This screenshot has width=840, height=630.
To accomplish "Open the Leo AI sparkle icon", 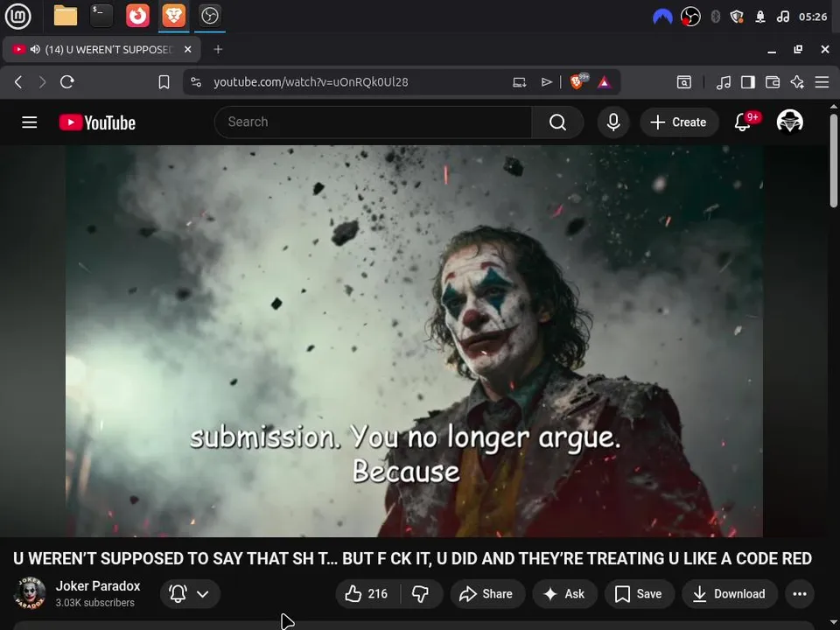I will click(797, 82).
